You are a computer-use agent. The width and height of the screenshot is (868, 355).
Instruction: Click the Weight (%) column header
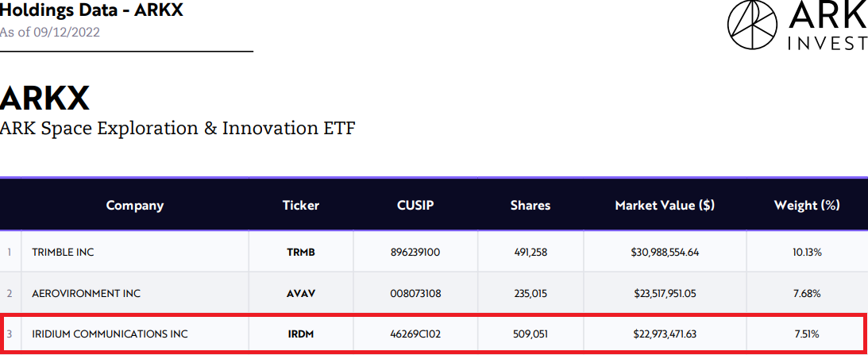coord(807,206)
